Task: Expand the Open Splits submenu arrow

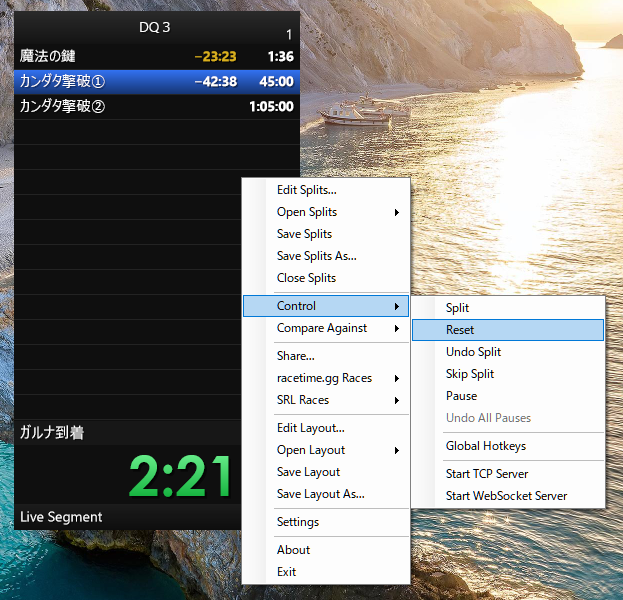Action: coord(397,212)
